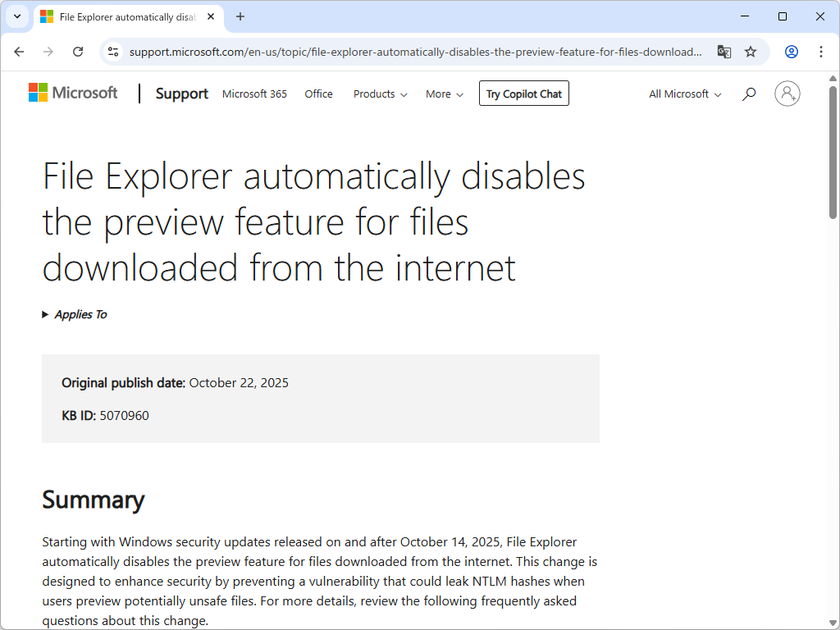The image size is (840, 630).
Task: Expand the All Microsoft menu
Action: [685, 94]
